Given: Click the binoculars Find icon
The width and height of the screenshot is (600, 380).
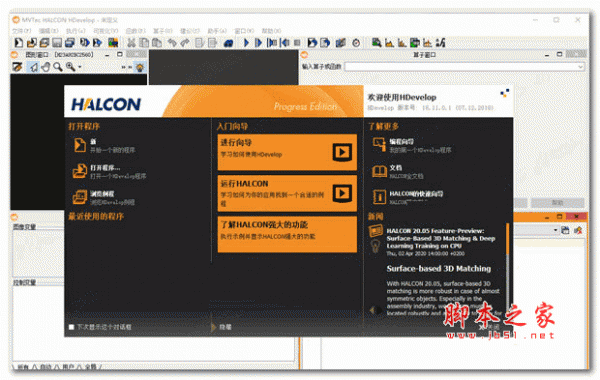Looking at the screenshot, I should 228,43.
